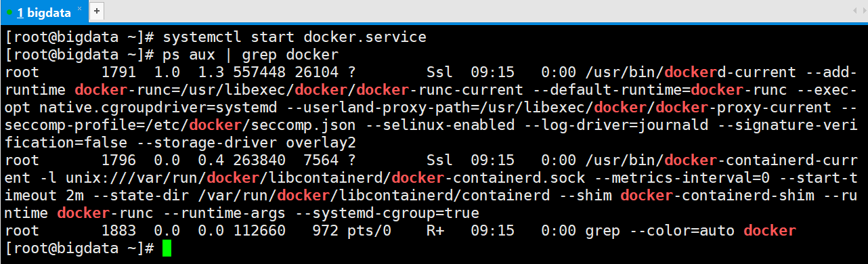Click on PID 1883 of grep process
The height and width of the screenshot is (264, 868).
coord(119,231)
